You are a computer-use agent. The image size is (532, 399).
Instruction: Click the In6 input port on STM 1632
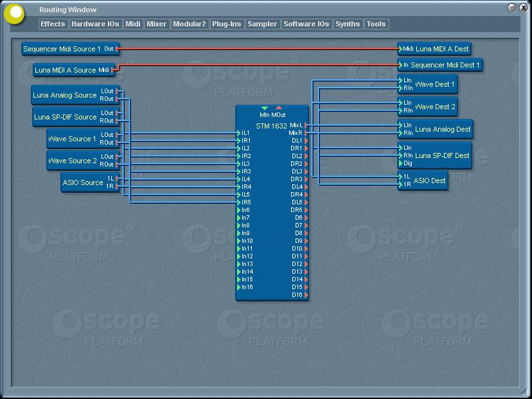238,210
